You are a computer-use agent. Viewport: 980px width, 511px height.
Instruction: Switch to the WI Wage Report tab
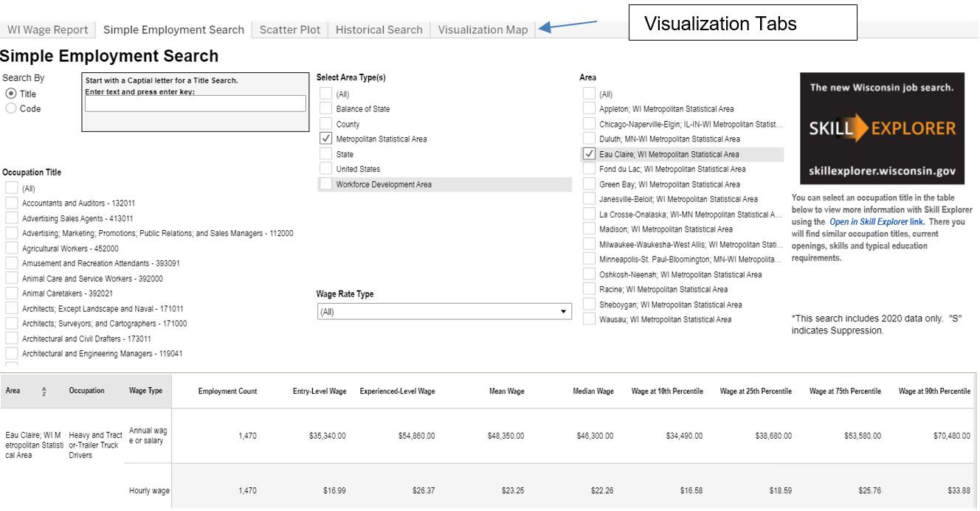(x=48, y=30)
